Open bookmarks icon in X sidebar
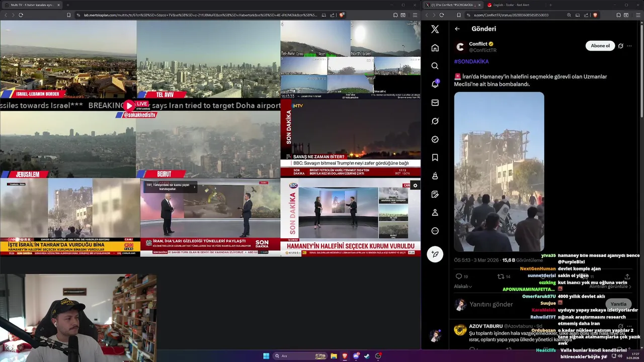 click(435, 157)
